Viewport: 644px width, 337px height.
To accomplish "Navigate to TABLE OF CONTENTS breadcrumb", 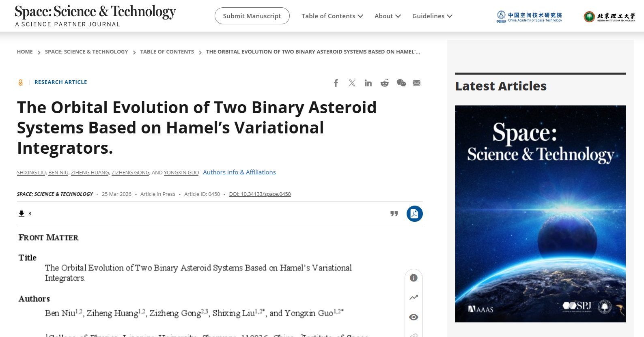I will tap(167, 52).
